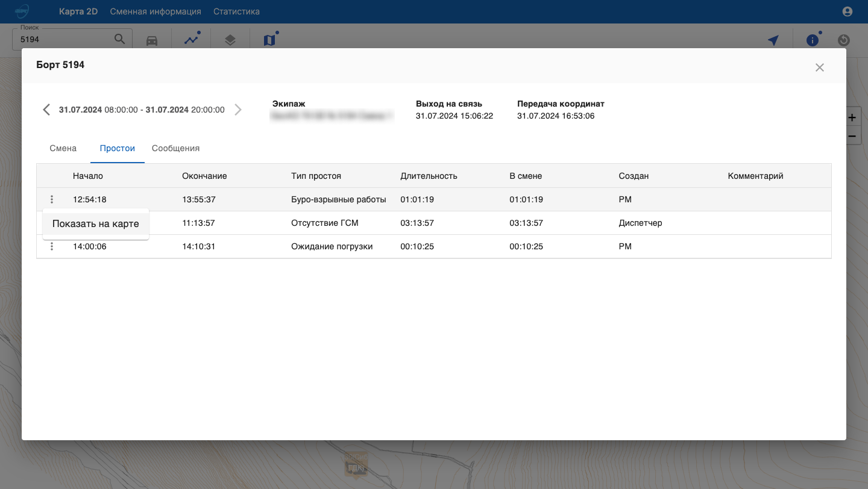Click the Тип простоя column header
This screenshot has height=489, width=868.
(x=316, y=176)
